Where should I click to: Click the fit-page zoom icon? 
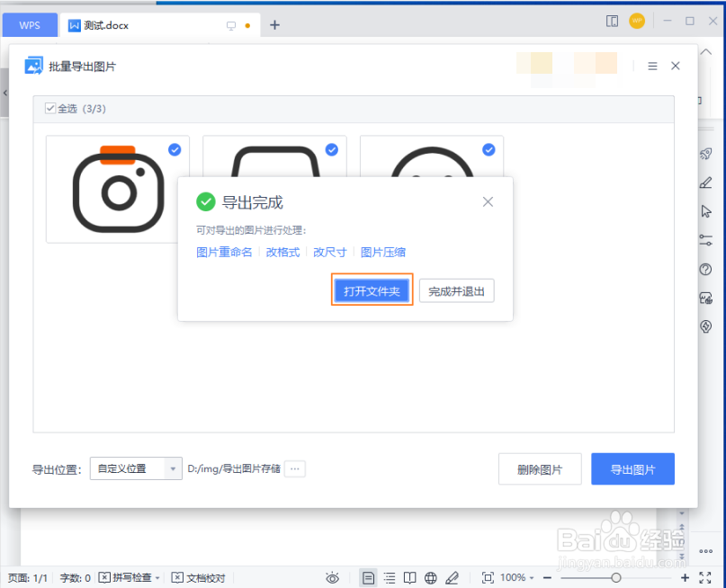[x=488, y=577]
